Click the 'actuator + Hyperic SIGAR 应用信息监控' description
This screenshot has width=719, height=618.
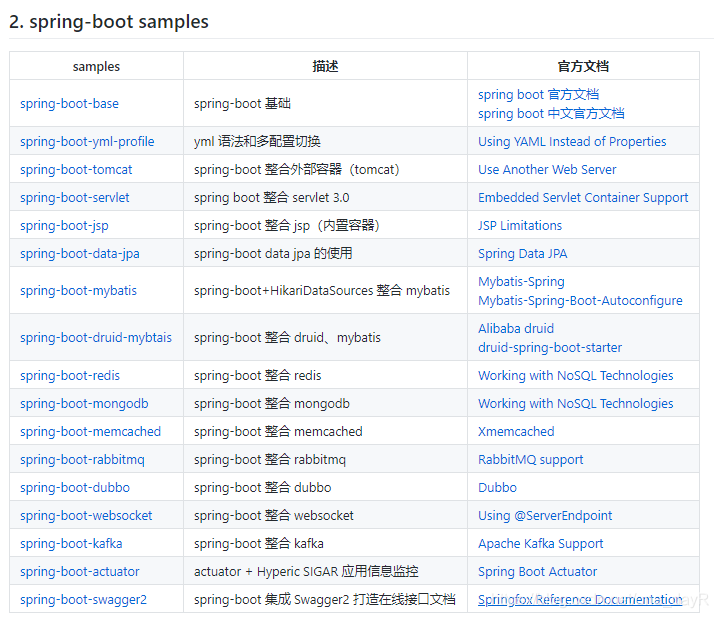coord(306,572)
